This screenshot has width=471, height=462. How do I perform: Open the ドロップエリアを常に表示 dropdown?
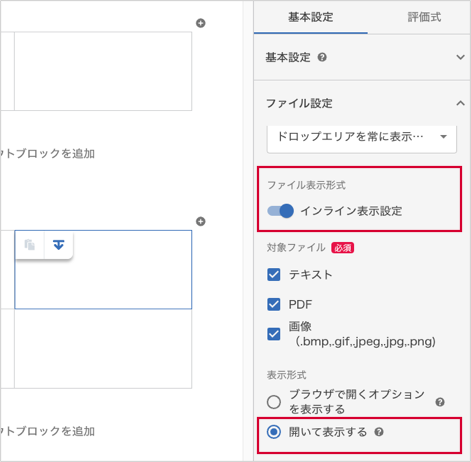362,137
